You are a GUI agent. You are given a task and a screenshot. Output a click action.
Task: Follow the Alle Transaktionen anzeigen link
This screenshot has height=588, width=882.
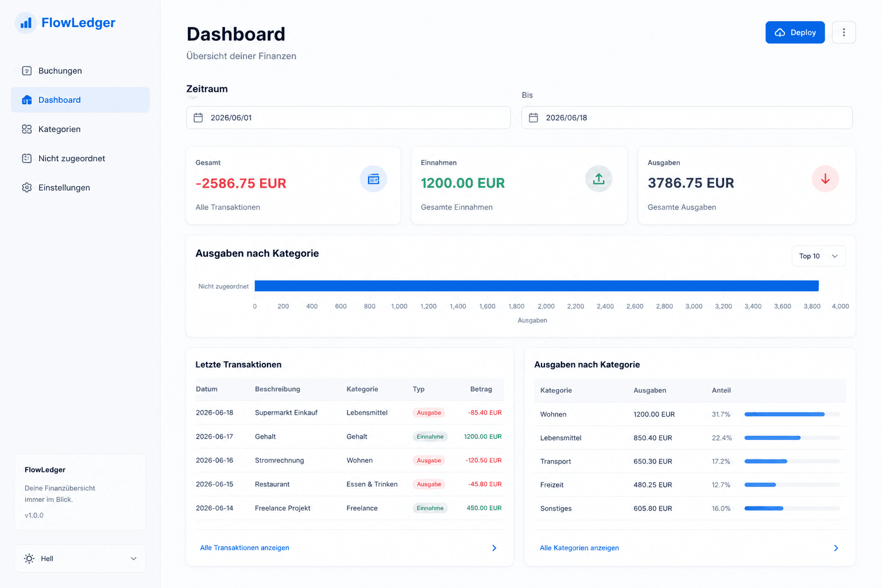pyautogui.click(x=245, y=548)
